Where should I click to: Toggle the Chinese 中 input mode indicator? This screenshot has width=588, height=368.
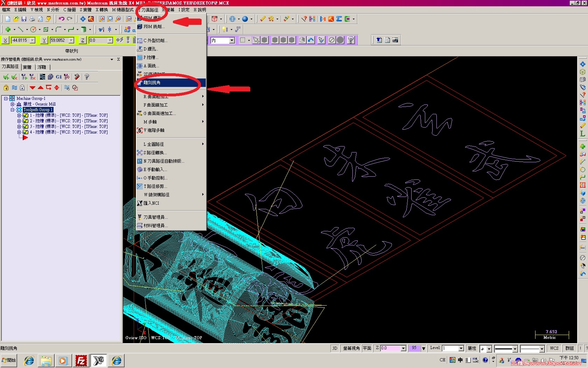click(460, 360)
